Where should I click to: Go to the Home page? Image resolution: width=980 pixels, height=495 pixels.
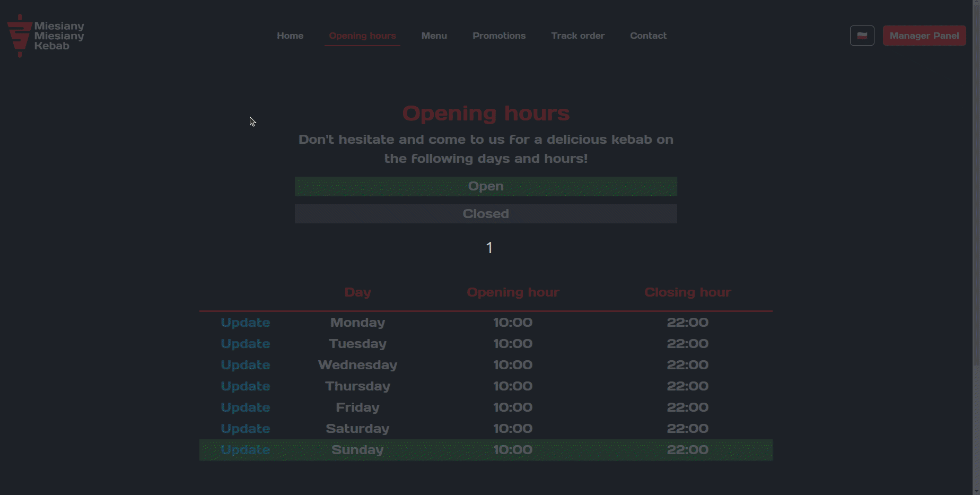tap(290, 36)
